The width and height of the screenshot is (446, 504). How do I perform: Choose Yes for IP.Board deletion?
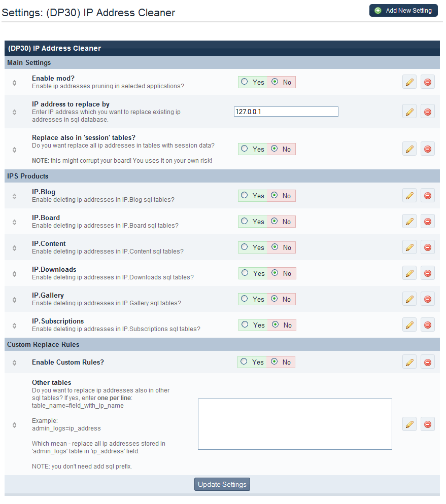point(245,222)
